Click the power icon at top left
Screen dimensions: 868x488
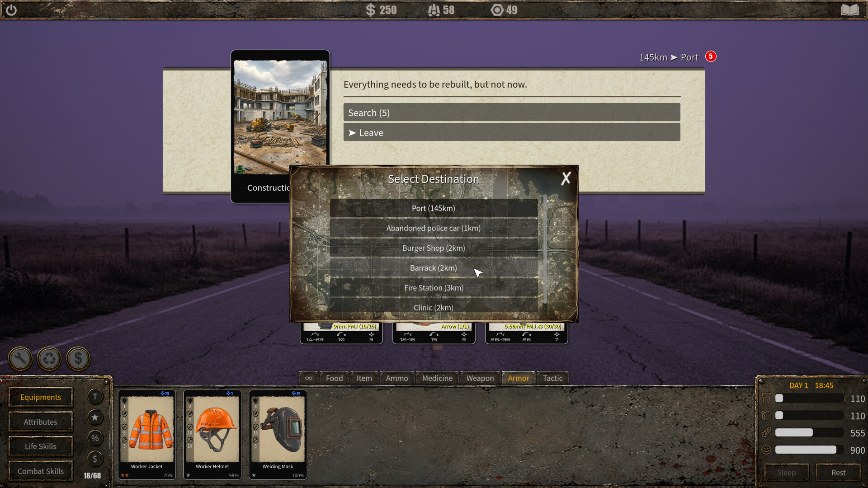11,9
